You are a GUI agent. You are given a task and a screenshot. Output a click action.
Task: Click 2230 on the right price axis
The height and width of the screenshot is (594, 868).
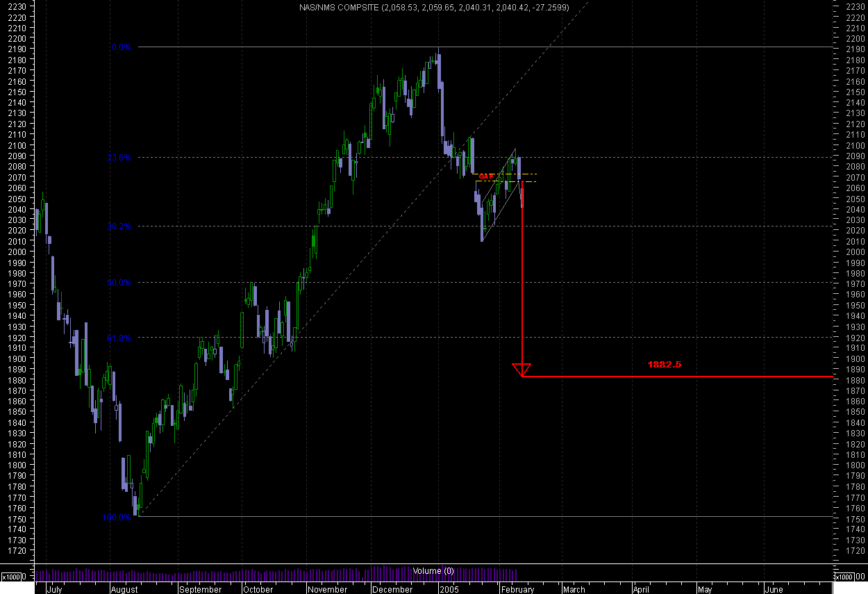click(855, 6)
